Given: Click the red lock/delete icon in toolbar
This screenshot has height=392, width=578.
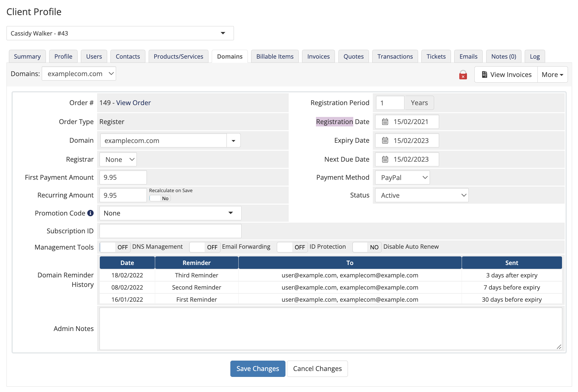Looking at the screenshot, I should pos(463,74).
